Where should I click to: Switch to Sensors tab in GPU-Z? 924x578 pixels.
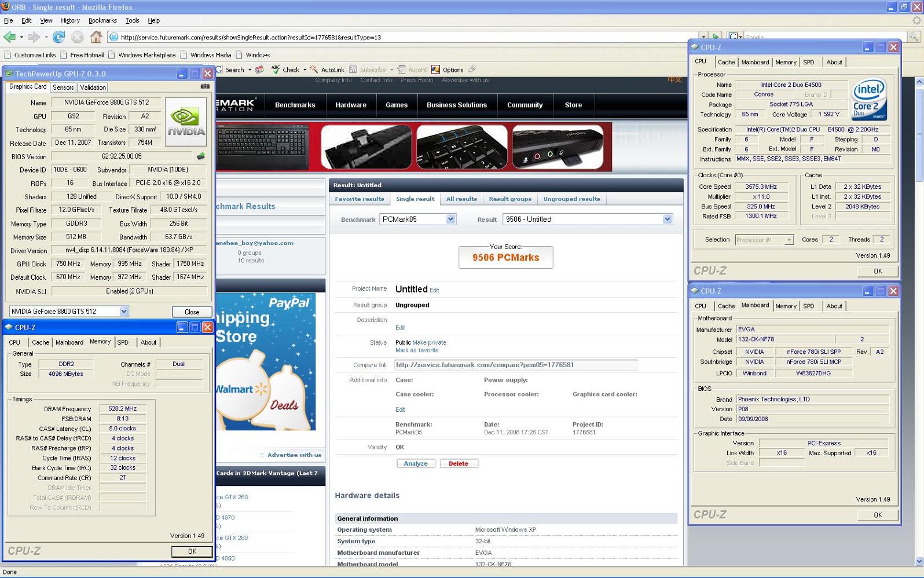[63, 87]
